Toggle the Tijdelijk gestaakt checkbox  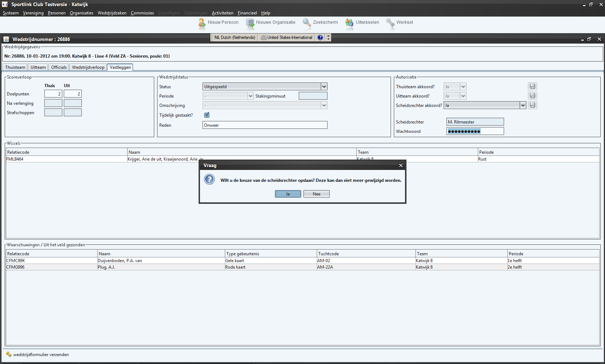[x=207, y=115]
